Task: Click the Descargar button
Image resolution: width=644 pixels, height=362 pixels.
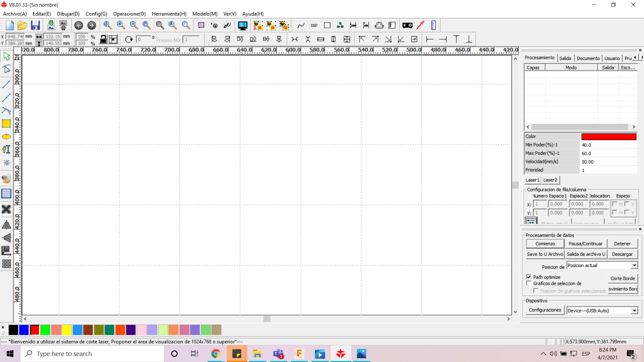Action: click(x=622, y=254)
